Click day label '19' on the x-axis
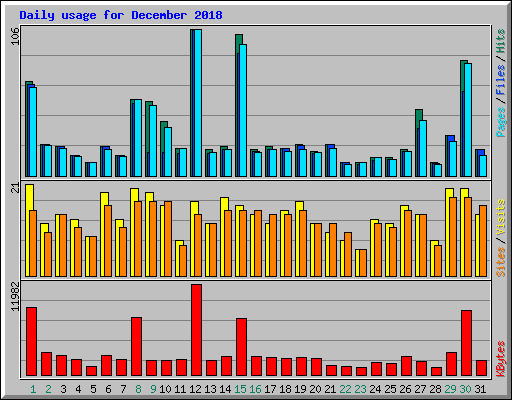The width and height of the screenshot is (512, 400). click(x=300, y=389)
